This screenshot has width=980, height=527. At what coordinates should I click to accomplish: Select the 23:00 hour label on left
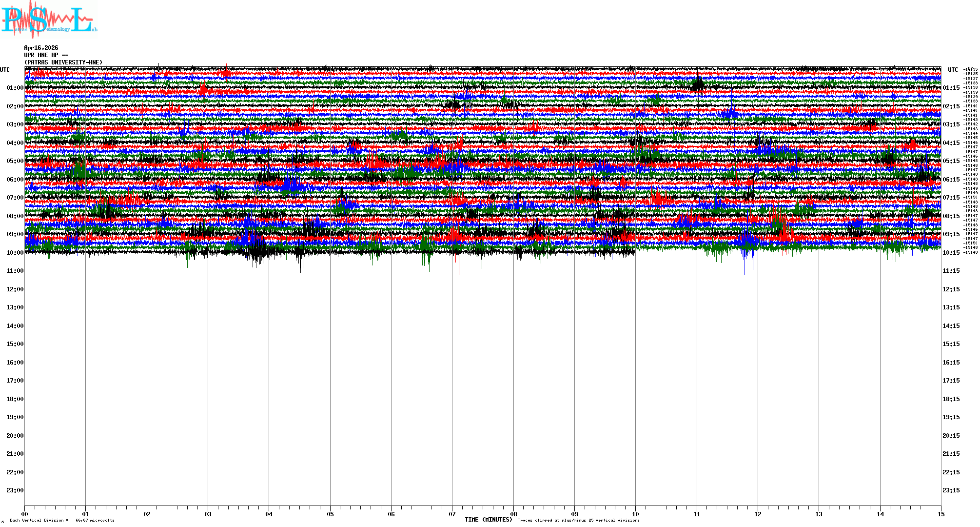pos(15,490)
